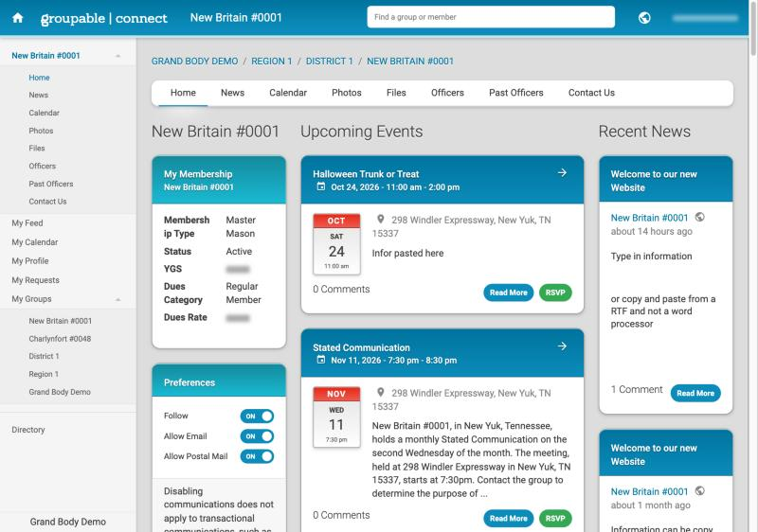Image resolution: width=758 pixels, height=532 pixels.
Task: Select the Home tab
Action: pos(183,93)
